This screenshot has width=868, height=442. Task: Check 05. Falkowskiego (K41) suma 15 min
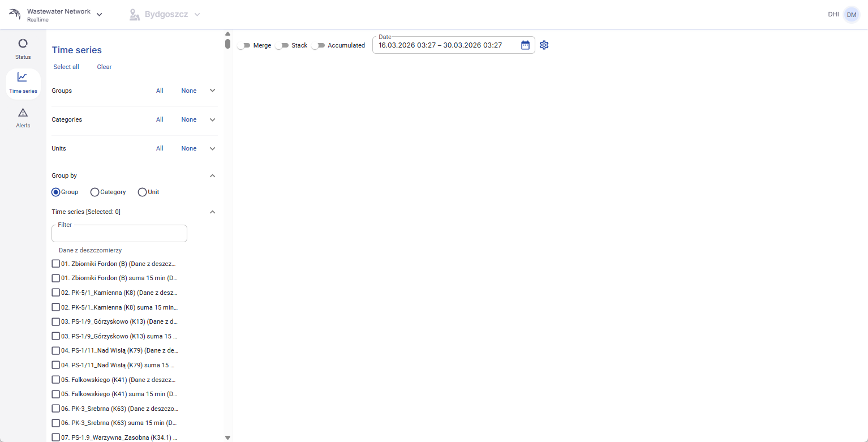55,394
